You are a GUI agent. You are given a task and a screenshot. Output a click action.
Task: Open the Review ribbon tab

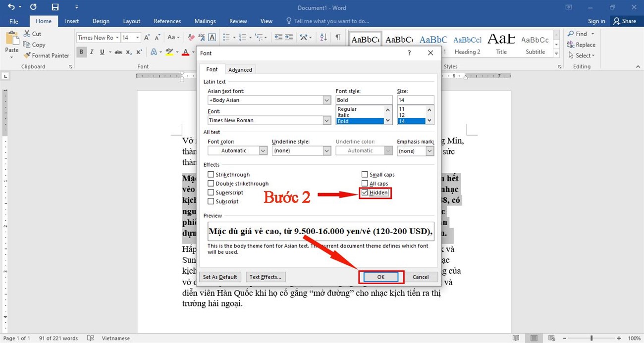238,21
